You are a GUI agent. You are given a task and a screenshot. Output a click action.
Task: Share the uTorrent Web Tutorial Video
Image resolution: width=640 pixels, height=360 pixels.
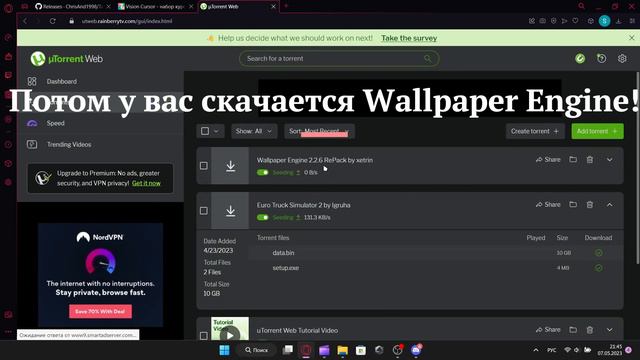[x=548, y=330]
